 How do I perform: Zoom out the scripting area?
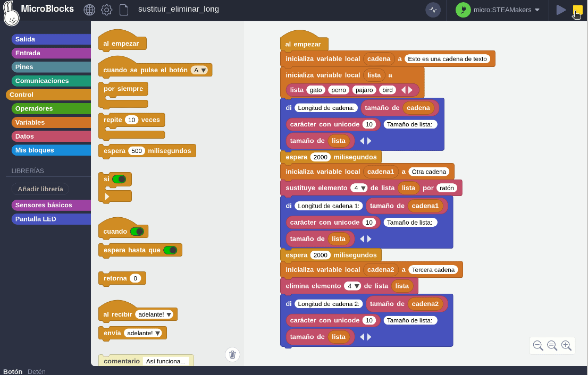[x=538, y=345]
